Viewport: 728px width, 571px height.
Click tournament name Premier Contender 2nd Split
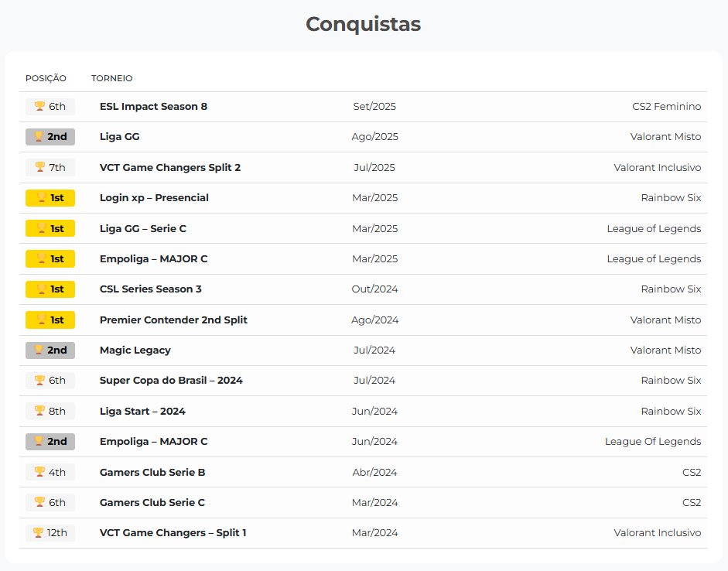coord(173,320)
